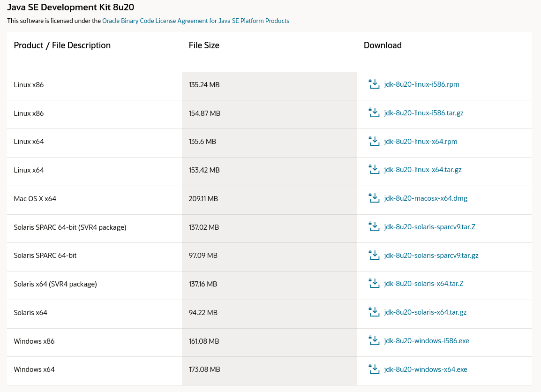The width and height of the screenshot is (541, 392).
Task: Click the 137.16 MB file size
Action: click(203, 284)
